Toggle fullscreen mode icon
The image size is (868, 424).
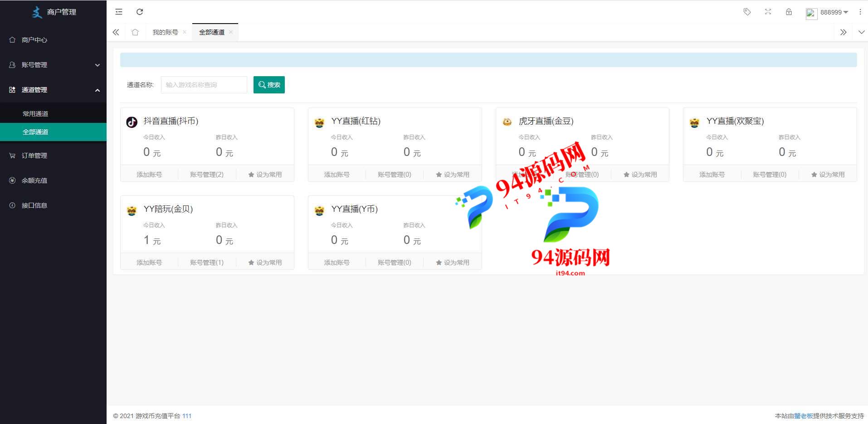click(x=768, y=12)
